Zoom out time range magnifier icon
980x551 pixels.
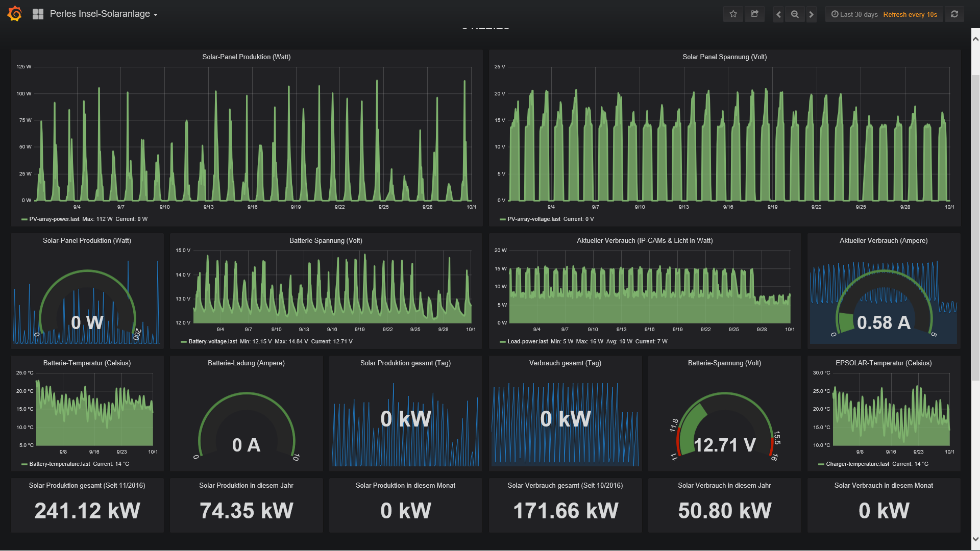coord(795,14)
